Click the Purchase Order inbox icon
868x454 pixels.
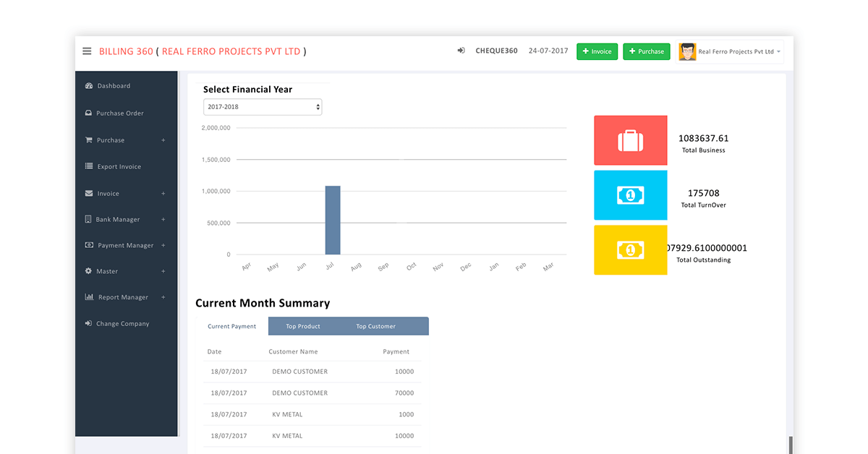click(88, 113)
